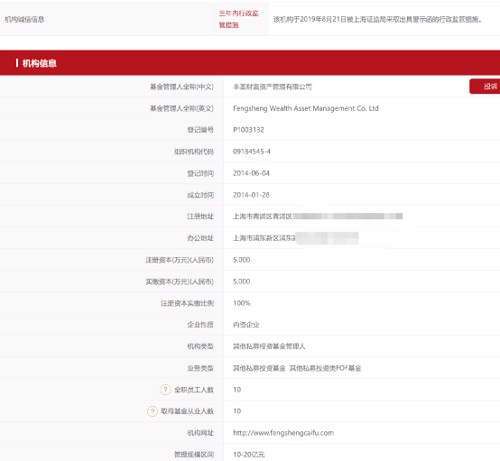Click the blurred 注册地址 address value
The image size is (500, 461).
[318, 216]
